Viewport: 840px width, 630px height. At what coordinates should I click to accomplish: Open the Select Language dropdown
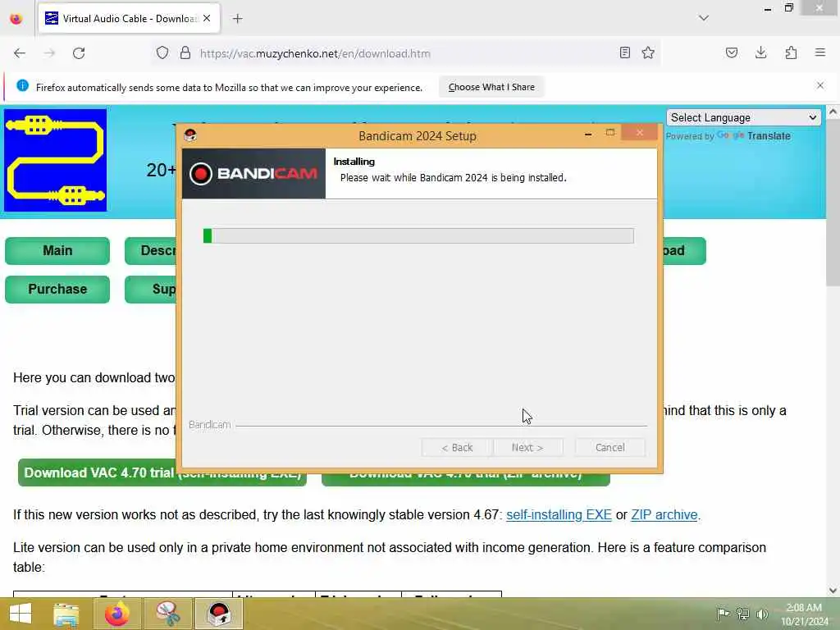click(x=743, y=117)
